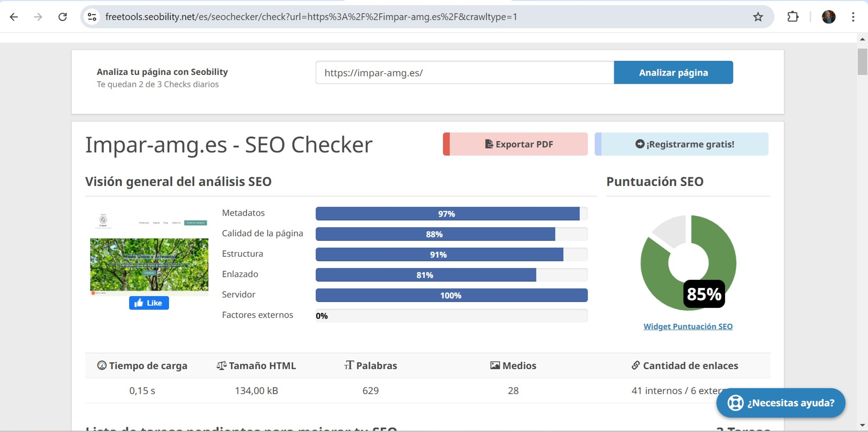868x432 pixels.
Task: Open Chrome three-dot menu
Action: 853,17
